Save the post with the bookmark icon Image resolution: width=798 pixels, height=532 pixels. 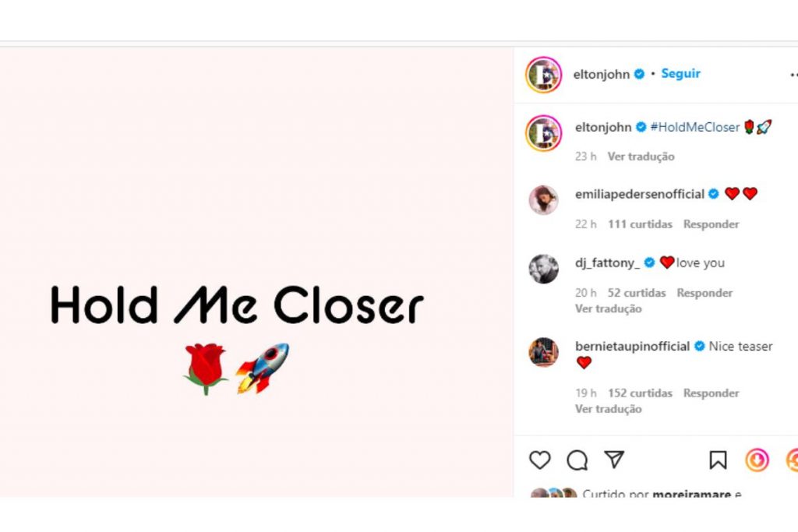pyautogui.click(x=718, y=460)
